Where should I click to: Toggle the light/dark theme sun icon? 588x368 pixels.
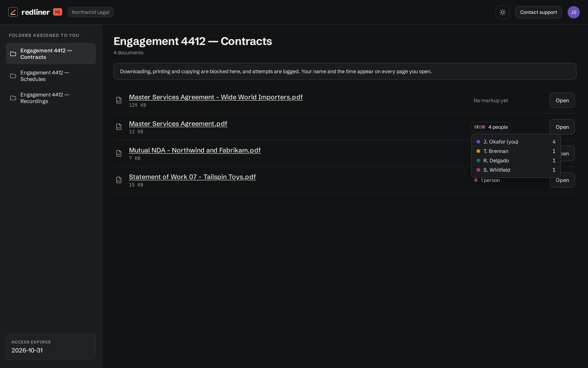click(x=502, y=12)
